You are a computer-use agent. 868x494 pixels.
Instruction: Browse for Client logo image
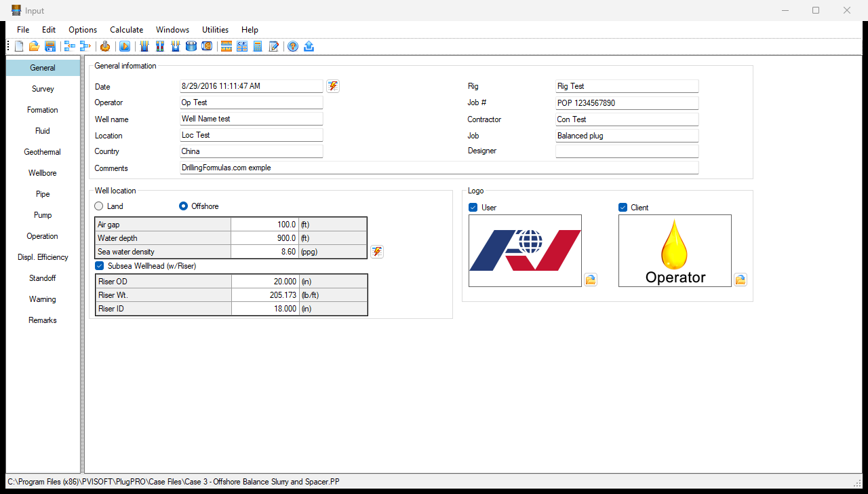point(741,280)
